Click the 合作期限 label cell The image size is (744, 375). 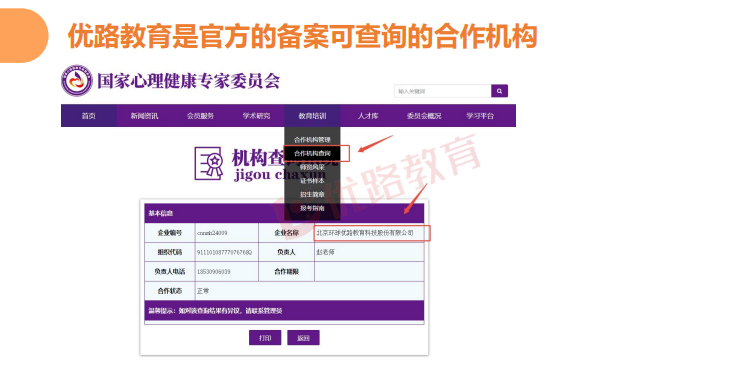pos(287,272)
